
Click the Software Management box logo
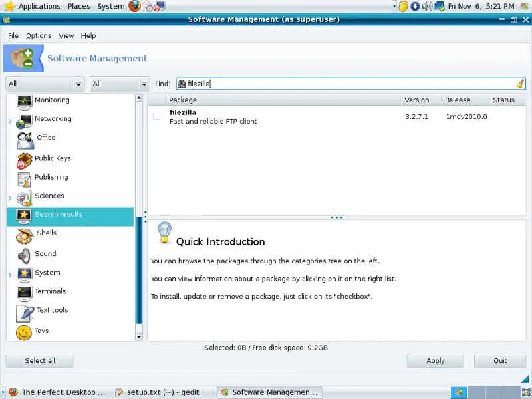[22, 58]
